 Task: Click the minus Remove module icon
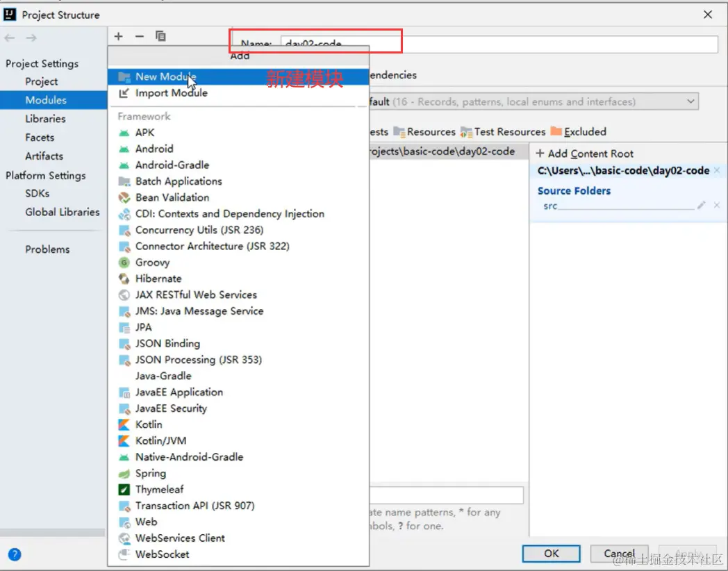coord(140,36)
